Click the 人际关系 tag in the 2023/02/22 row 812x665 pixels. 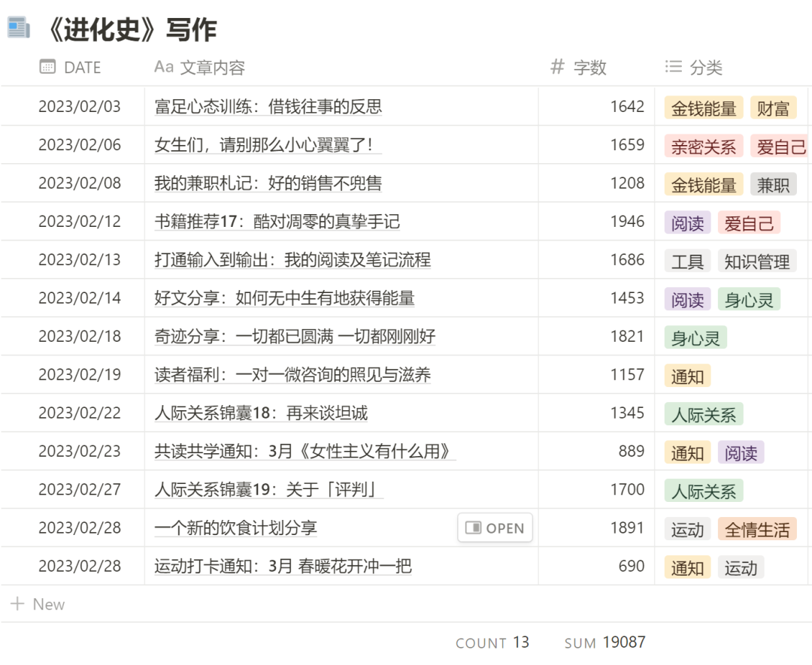click(x=704, y=415)
